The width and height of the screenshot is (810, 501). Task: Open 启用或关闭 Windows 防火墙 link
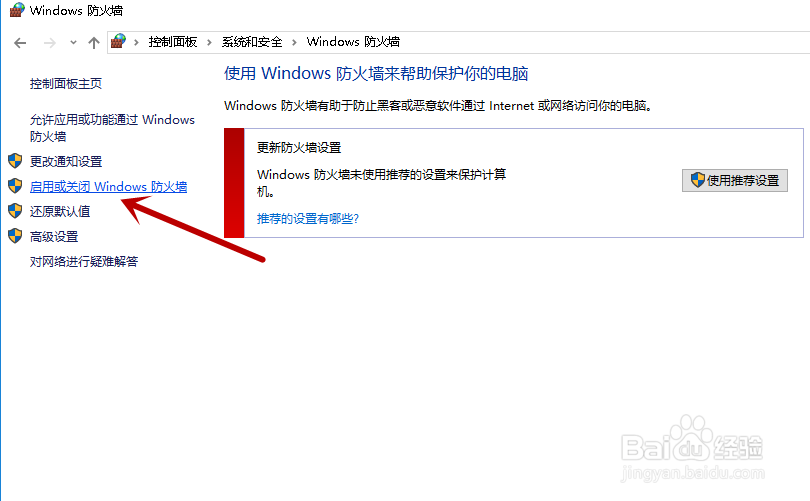coord(108,186)
